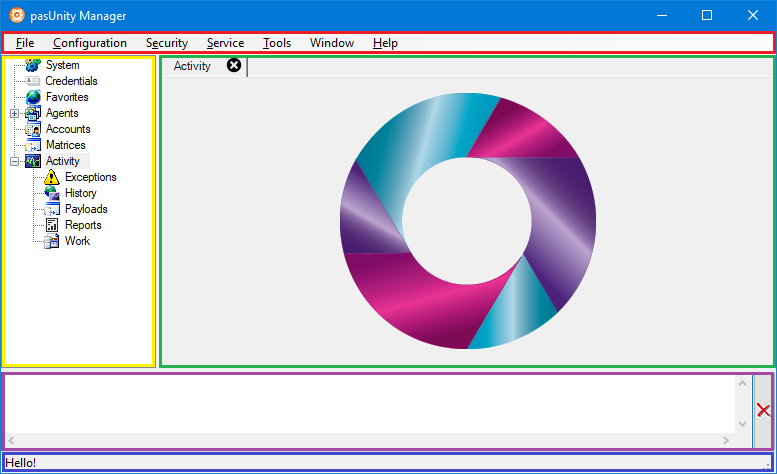The height and width of the screenshot is (474, 777).
Task: Click the Reports chart sheet icon
Action: pos(52,225)
